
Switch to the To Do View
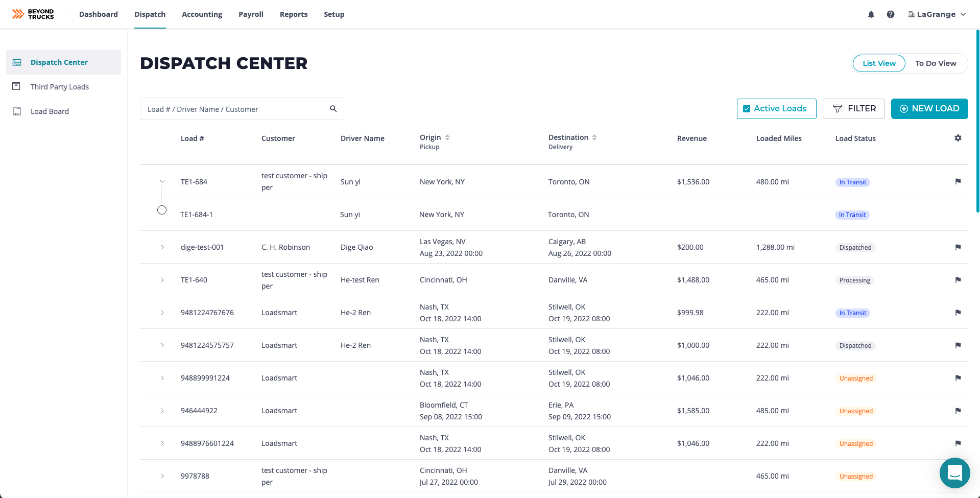pyautogui.click(x=935, y=63)
